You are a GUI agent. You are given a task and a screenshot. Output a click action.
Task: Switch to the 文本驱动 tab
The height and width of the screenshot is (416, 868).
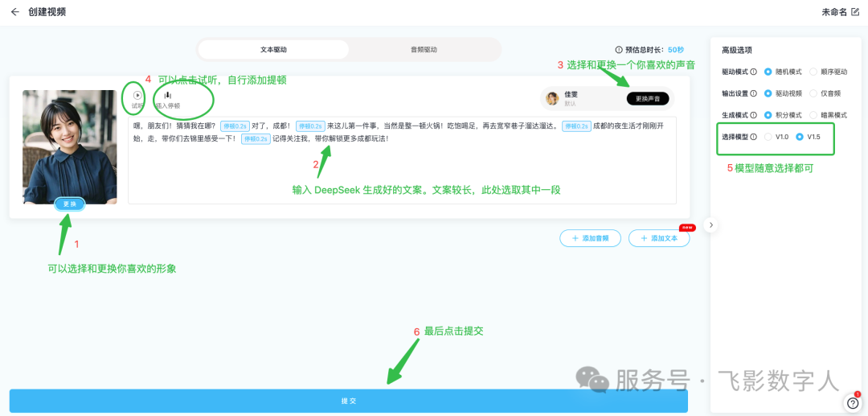click(x=273, y=50)
